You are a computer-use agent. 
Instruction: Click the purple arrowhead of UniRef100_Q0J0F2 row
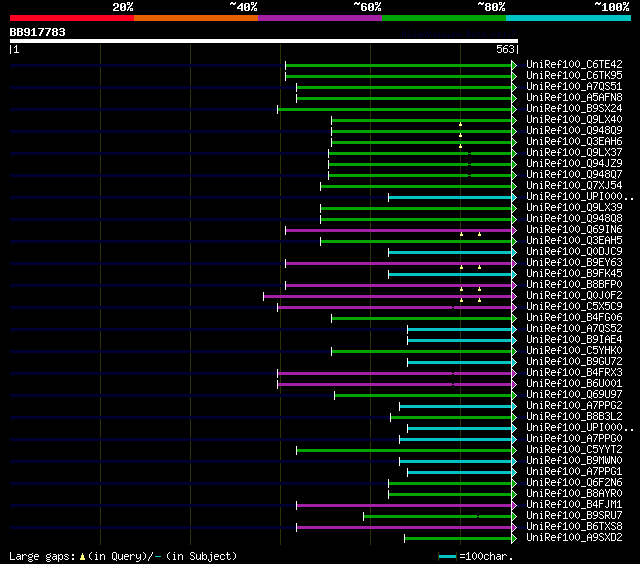[514, 296]
